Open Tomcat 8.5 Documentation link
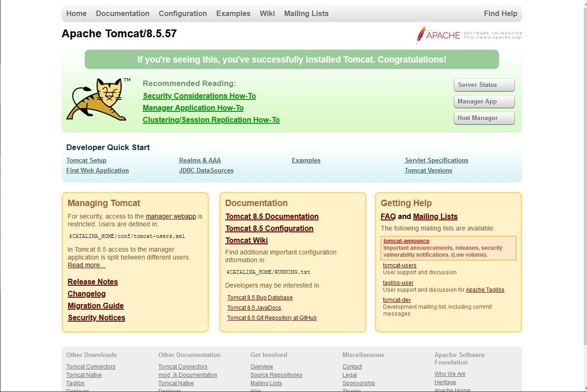The width and height of the screenshot is (587, 392). tap(272, 216)
